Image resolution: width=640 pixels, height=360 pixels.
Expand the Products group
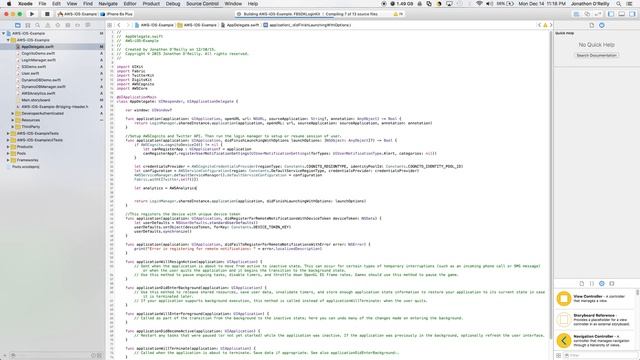8,147
